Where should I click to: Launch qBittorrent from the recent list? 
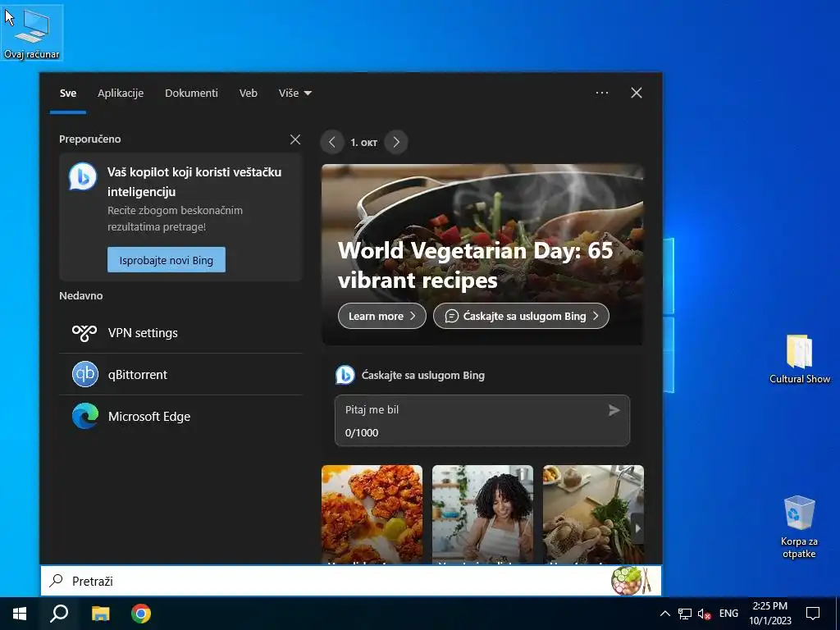coord(180,374)
